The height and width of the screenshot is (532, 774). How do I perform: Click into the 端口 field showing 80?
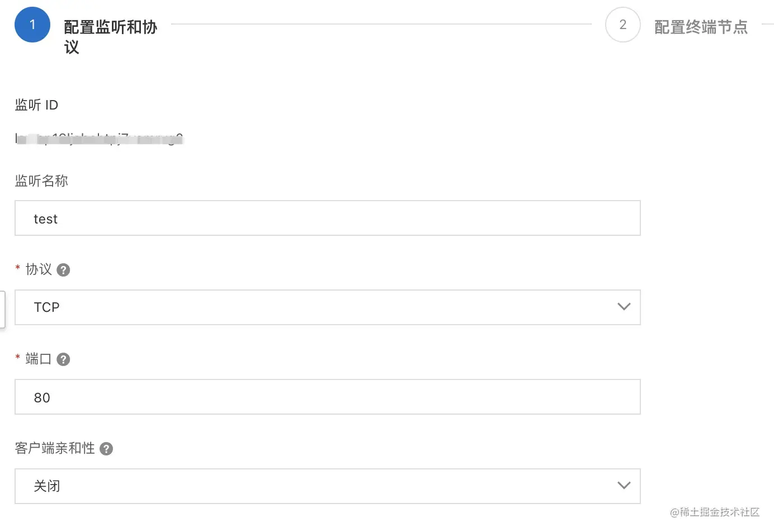click(x=327, y=397)
